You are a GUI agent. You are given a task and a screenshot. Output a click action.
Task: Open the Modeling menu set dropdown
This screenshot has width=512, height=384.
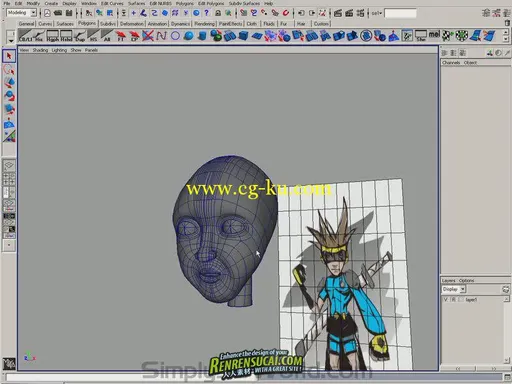point(21,13)
